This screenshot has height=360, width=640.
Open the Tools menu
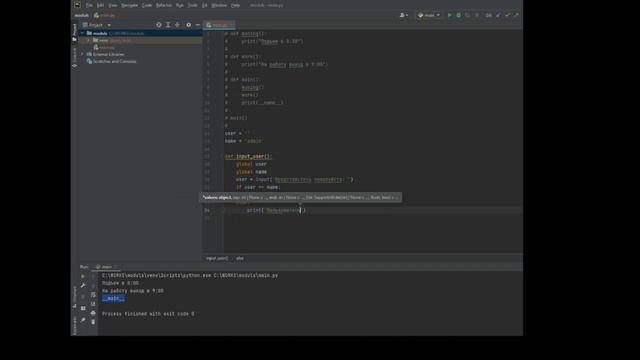(x=192, y=5)
